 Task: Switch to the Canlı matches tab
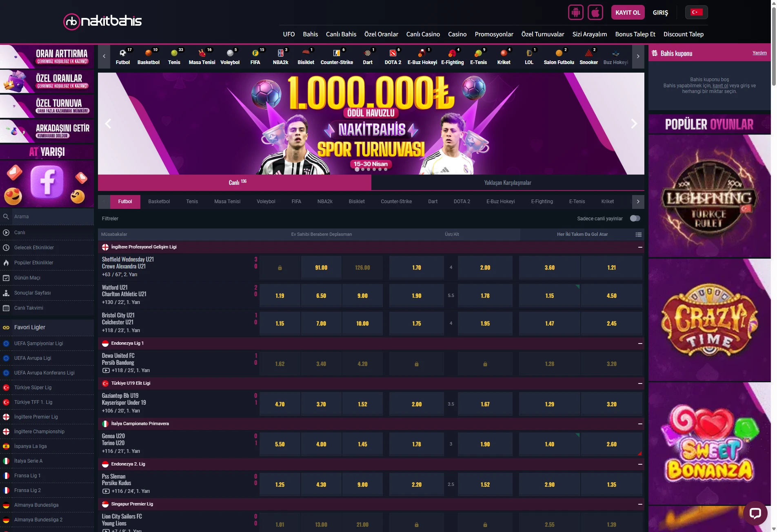tap(235, 182)
